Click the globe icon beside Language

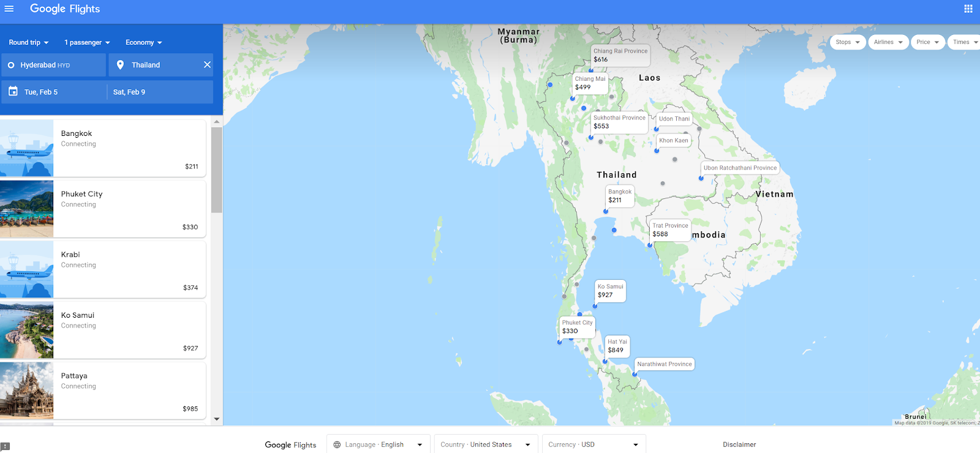tap(337, 444)
